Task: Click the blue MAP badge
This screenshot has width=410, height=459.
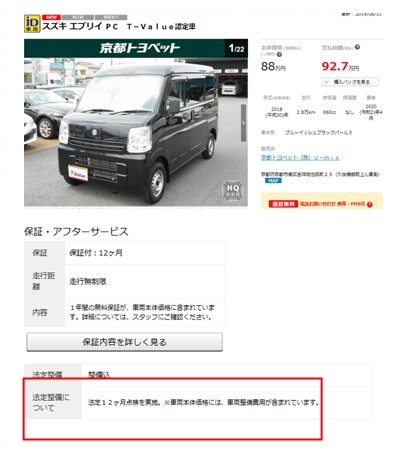Action: [x=273, y=181]
